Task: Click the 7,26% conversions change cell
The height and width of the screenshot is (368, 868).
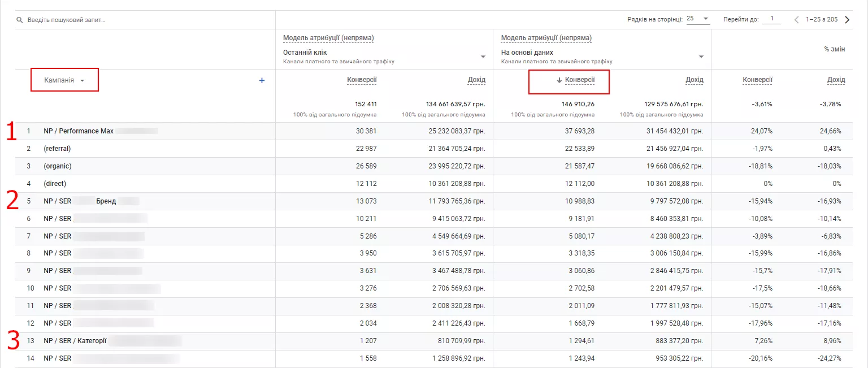Action: [762, 341]
